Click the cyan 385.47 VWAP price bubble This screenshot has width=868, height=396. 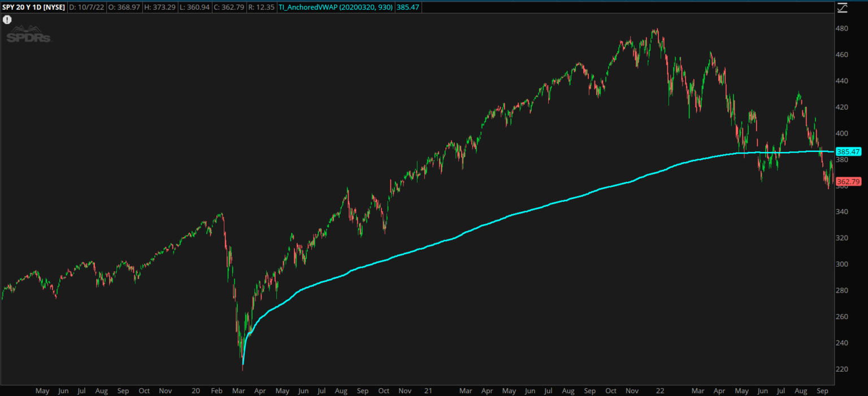click(x=848, y=152)
